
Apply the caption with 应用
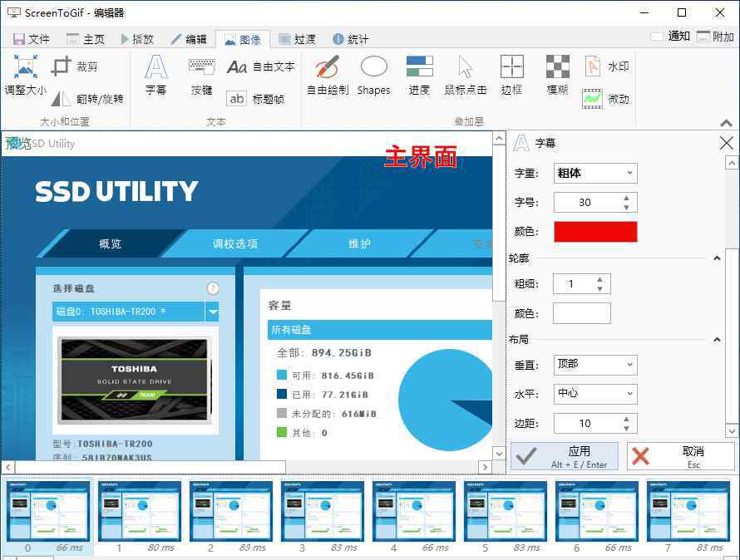coord(565,456)
